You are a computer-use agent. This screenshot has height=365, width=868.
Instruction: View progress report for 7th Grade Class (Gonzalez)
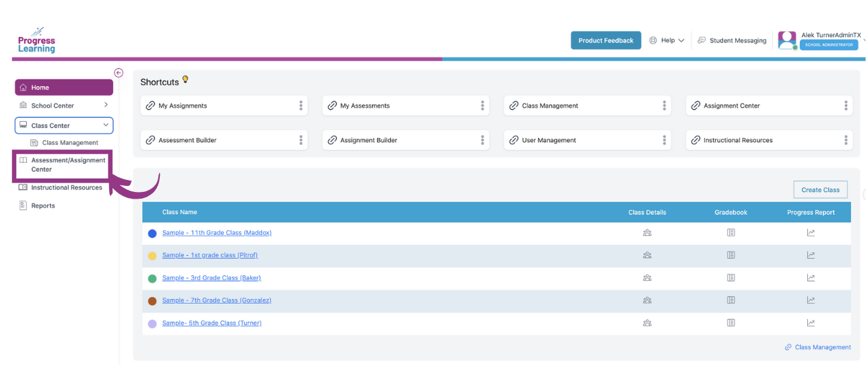(x=811, y=300)
